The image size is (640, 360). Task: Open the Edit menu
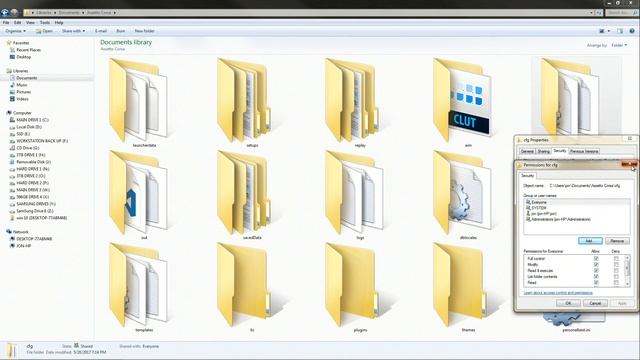tap(18, 22)
